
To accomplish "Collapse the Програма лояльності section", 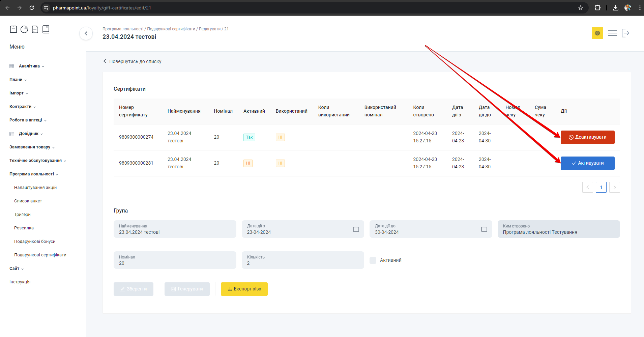I will point(34,174).
